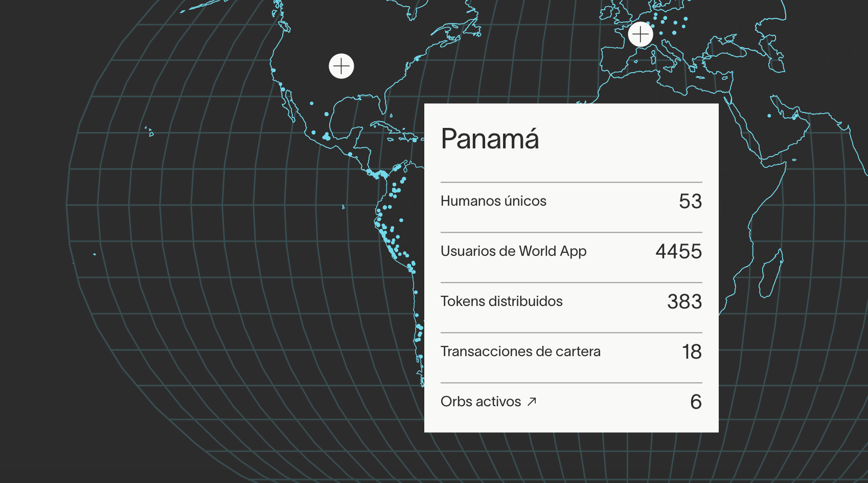Click the Orbs activos value 6
This screenshot has width=868, height=483.
click(x=696, y=402)
